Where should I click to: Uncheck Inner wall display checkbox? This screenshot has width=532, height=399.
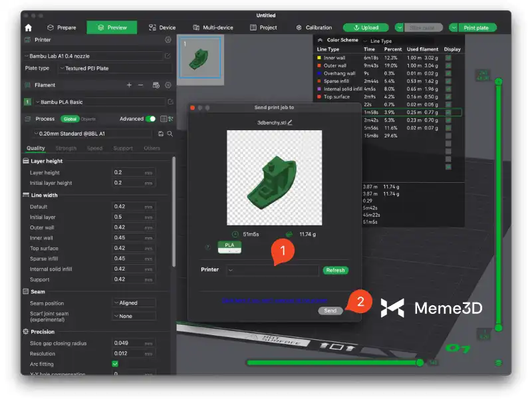448,58
